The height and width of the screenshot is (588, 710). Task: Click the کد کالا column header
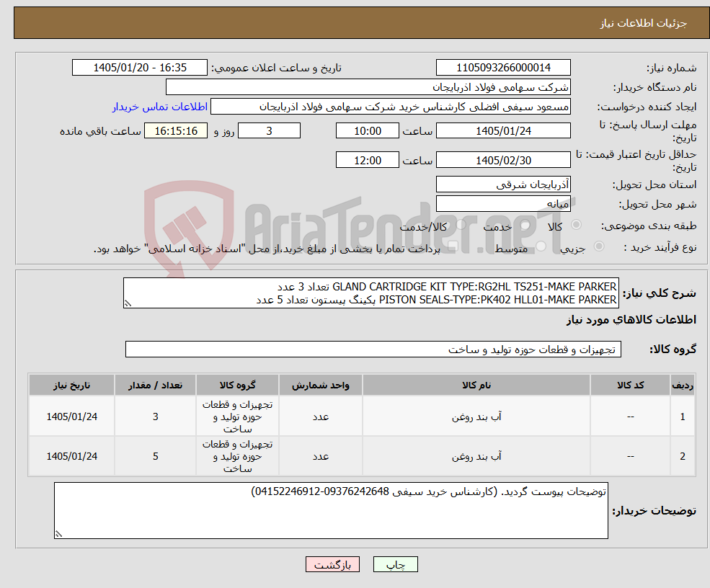click(630, 386)
